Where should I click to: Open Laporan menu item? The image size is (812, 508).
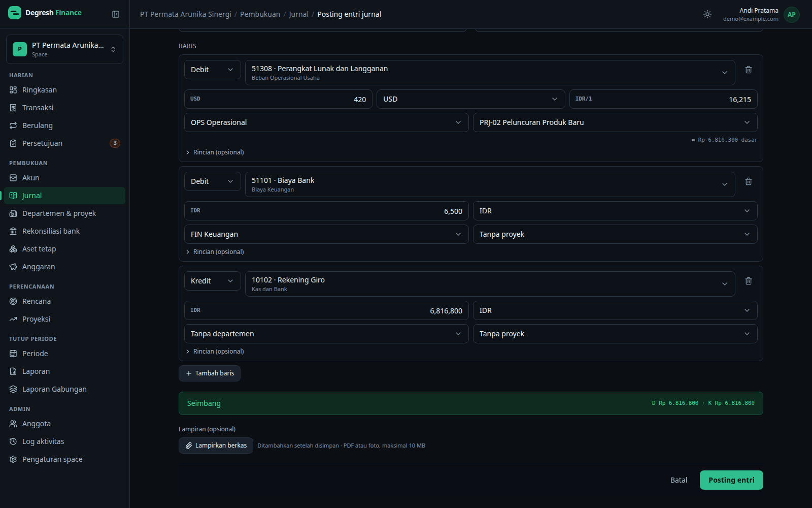click(x=64, y=371)
